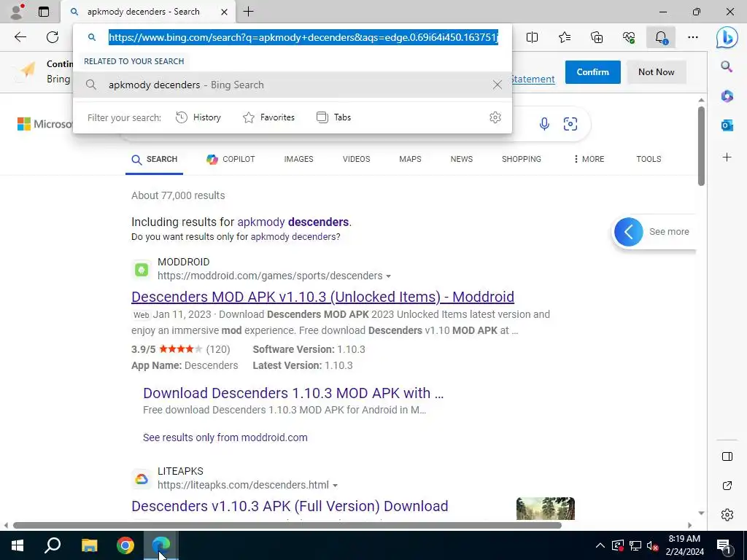Image resolution: width=747 pixels, height=560 pixels.
Task: Open File Explorer from the taskbar
Action: point(89,545)
